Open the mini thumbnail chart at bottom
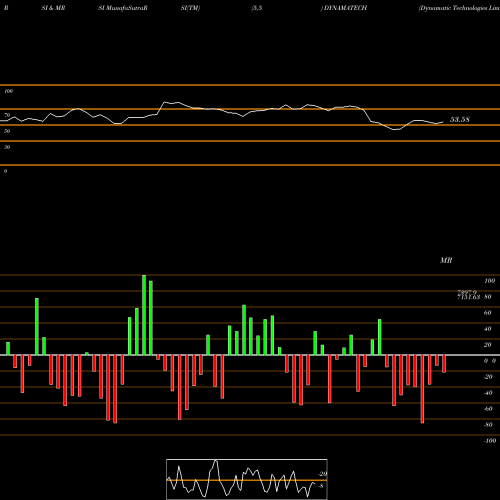 pos(247,479)
